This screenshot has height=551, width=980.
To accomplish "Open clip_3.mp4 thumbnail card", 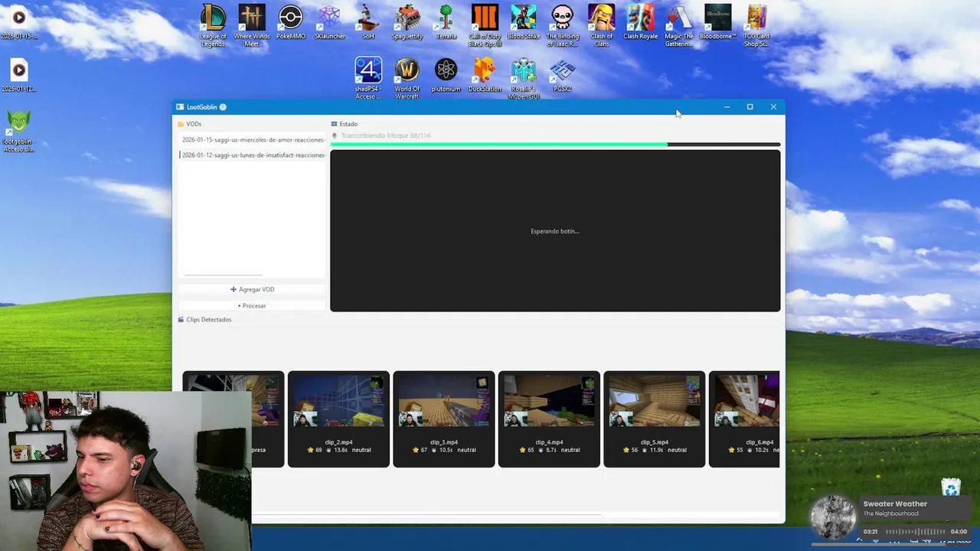I will [444, 419].
